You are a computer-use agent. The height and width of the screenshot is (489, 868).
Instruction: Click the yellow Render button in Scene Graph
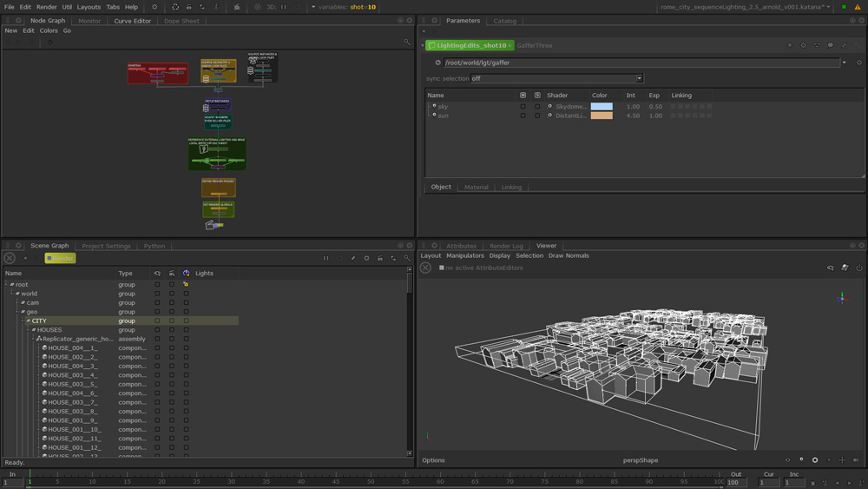[61, 258]
